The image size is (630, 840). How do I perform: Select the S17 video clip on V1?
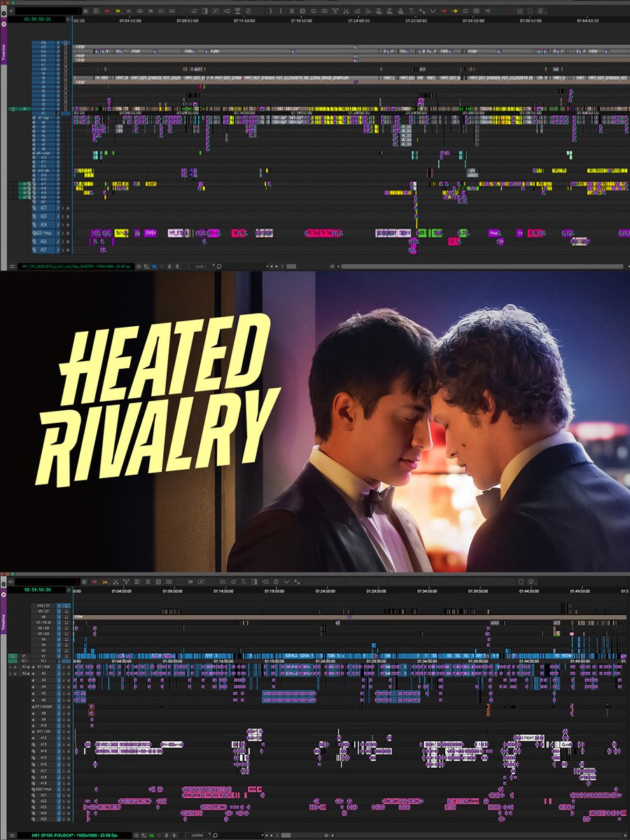[209, 656]
